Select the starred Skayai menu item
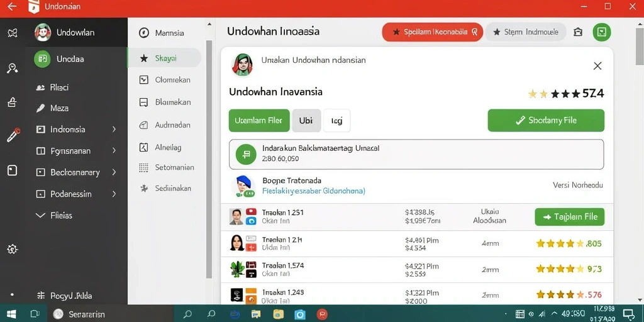Screen dimensions: 644x322 point(164,58)
